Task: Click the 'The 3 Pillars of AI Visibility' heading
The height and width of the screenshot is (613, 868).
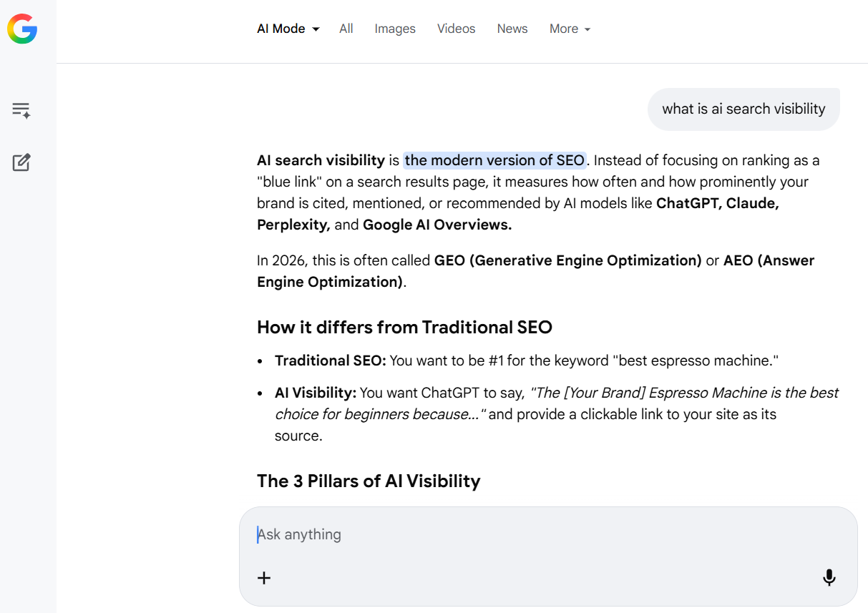Action: click(369, 481)
